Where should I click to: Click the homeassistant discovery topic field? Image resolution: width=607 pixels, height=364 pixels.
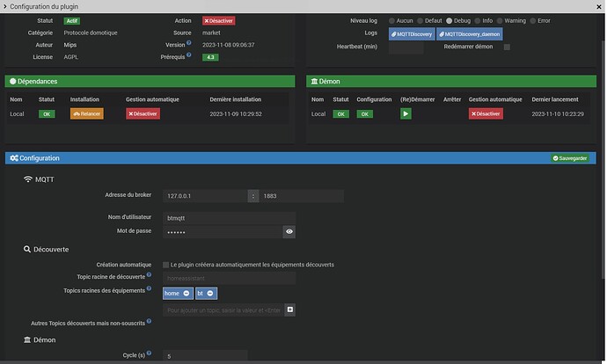[x=230, y=278]
